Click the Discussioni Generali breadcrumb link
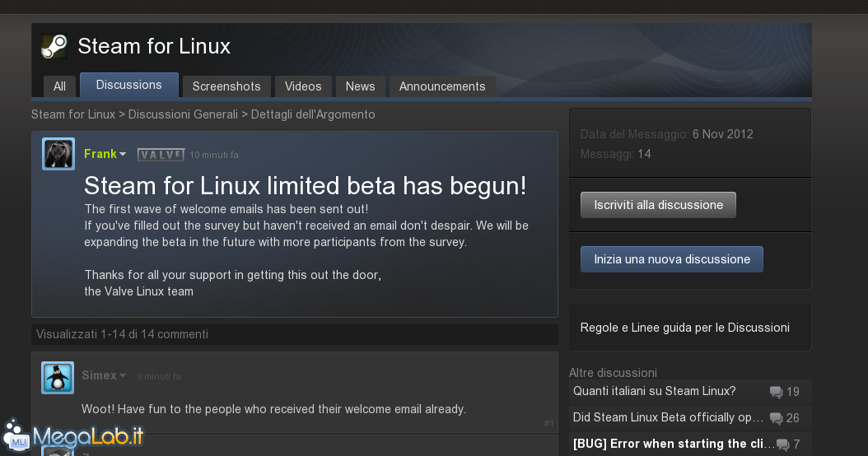This screenshot has height=456, width=868. (x=183, y=114)
